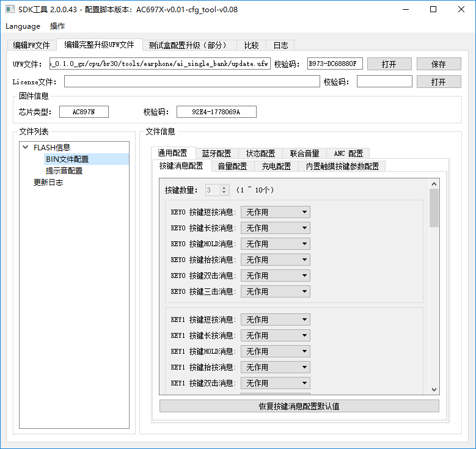Select BIN文件配置 in the file tree
Screen dimensions: 476x449
[x=67, y=159]
